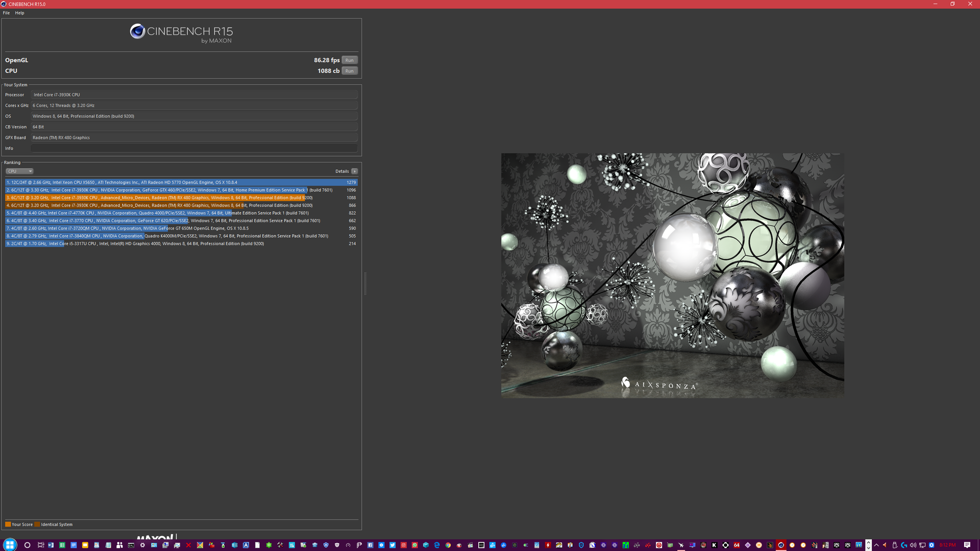The width and height of the screenshot is (980, 551).
Task: Open Cortana search circle on taskbar
Action: coord(27,545)
